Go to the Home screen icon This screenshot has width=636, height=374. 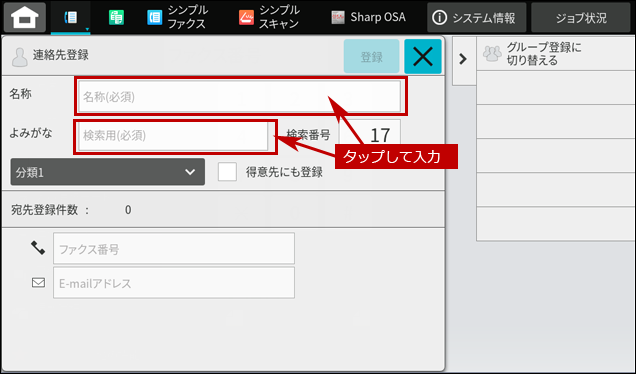tap(25, 17)
